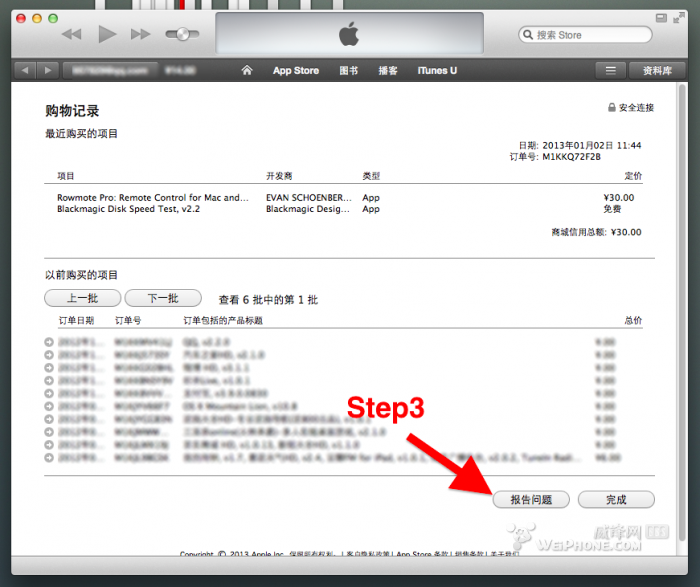Viewport: 700px width, 587px height.
Task: Switch to the iTunes U tab
Action: click(437, 71)
